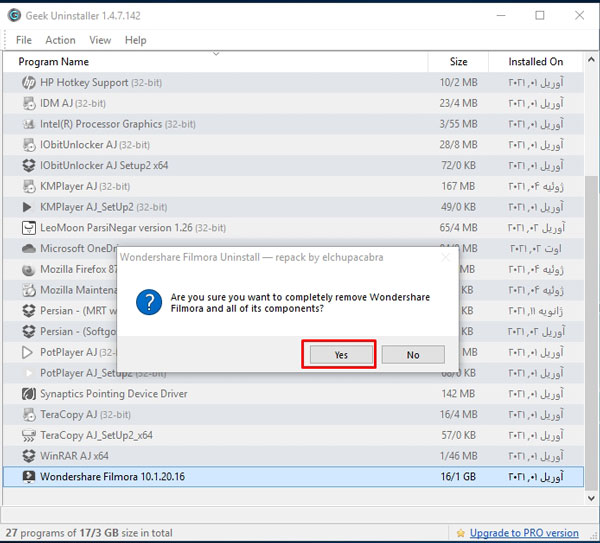The height and width of the screenshot is (543, 600).
Task: Click the IObitUnlocker AJ Setup2 x64 icon
Action: (29, 165)
